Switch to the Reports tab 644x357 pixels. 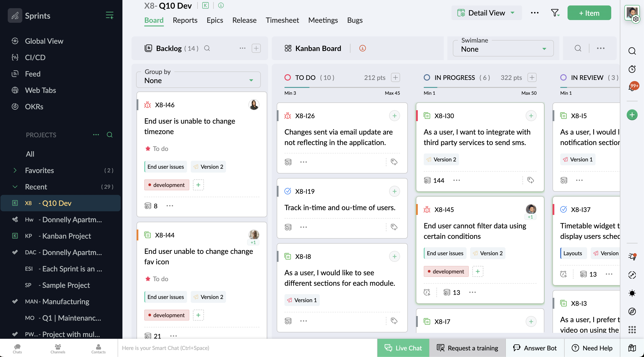[x=185, y=20]
